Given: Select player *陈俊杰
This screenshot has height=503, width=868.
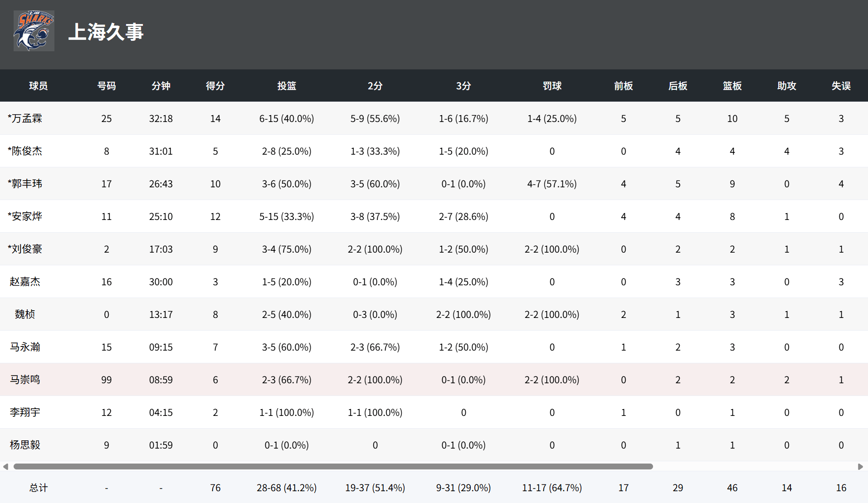Looking at the screenshot, I should pos(25,151).
